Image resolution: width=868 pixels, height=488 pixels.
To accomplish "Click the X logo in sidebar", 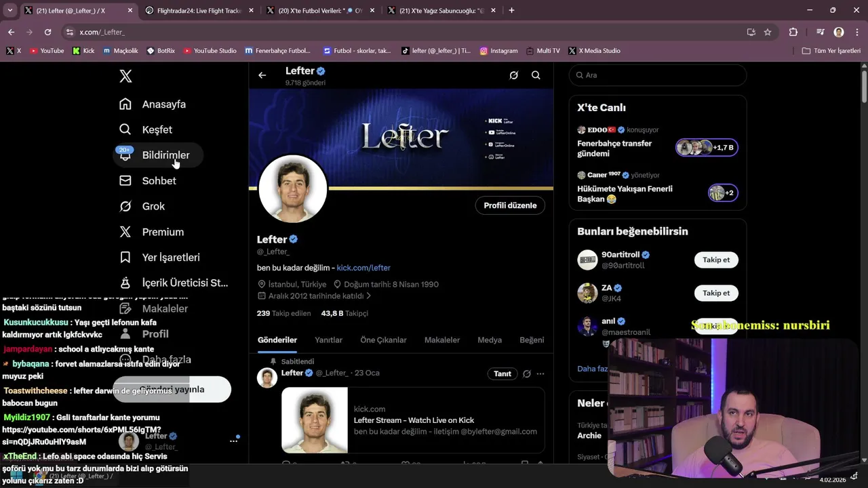I will coord(125,76).
